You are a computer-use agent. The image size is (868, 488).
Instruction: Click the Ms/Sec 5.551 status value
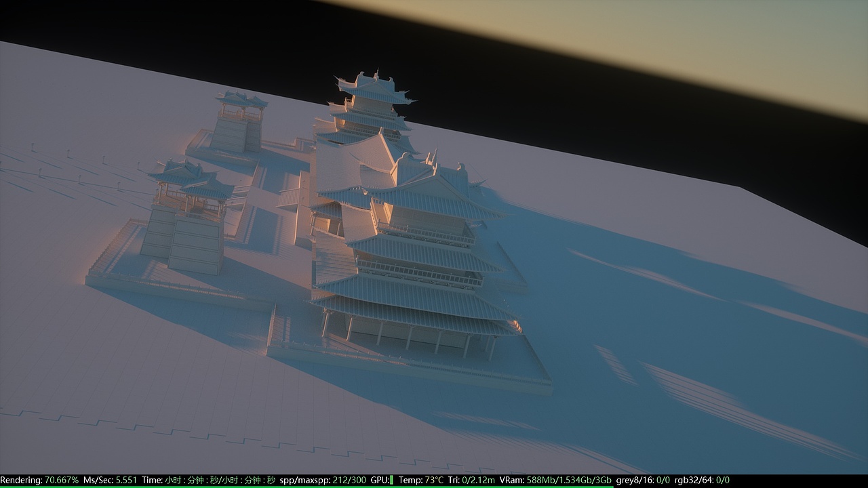point(110,480)
